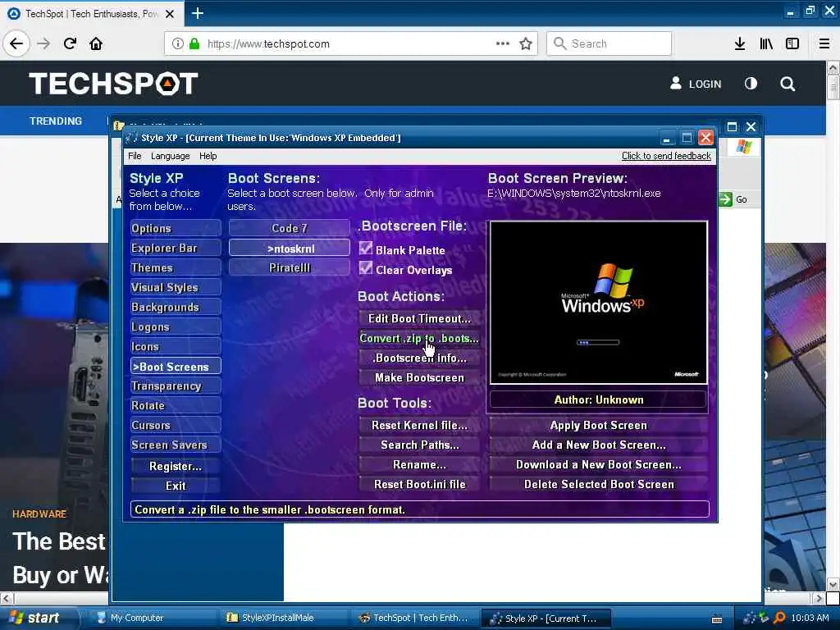Type in the browser Search field
The image size is (840, 630).
609,43
